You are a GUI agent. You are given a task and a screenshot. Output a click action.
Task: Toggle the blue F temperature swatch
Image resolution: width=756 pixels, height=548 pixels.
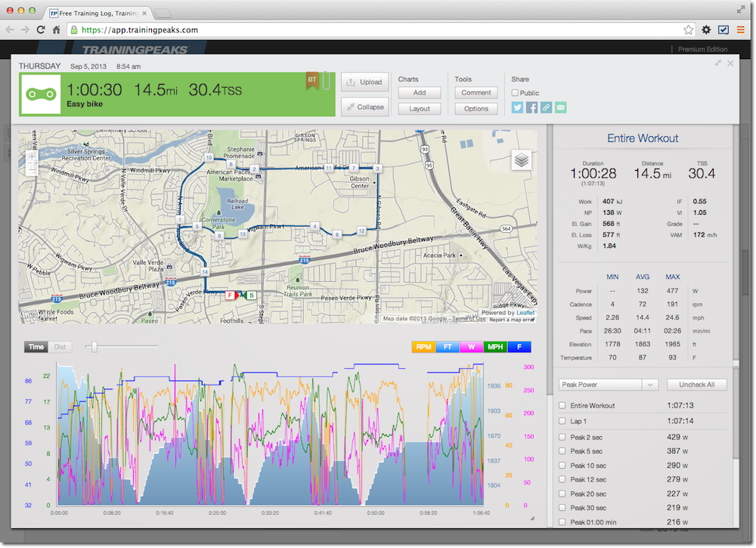(519, 347)
